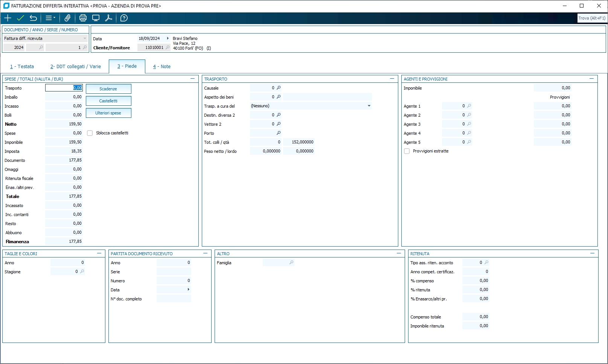Open the 4 - Note tab
Image resolution: width=608 pixels, height=364 pixels.
(x=162, y=67)
